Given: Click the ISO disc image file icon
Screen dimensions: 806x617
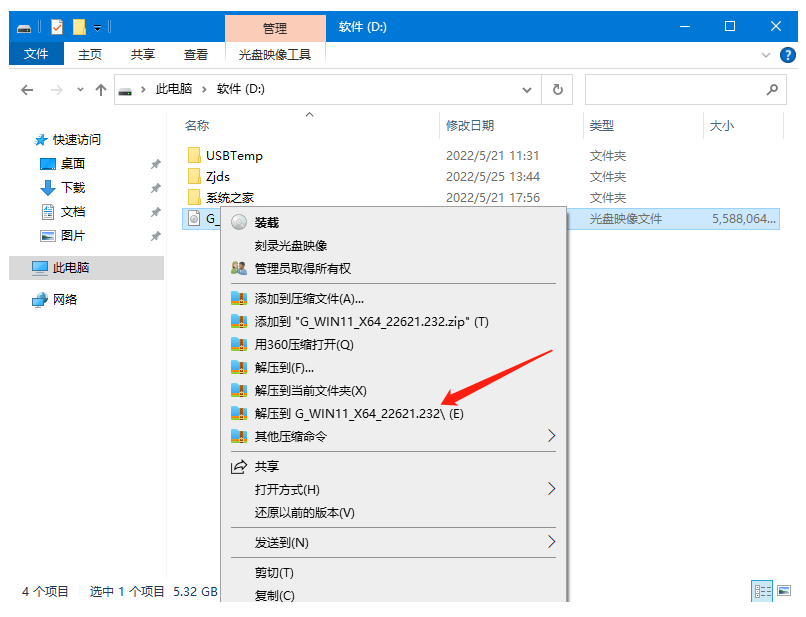Looking at the screenshot, I should click(x=194, y=219).
